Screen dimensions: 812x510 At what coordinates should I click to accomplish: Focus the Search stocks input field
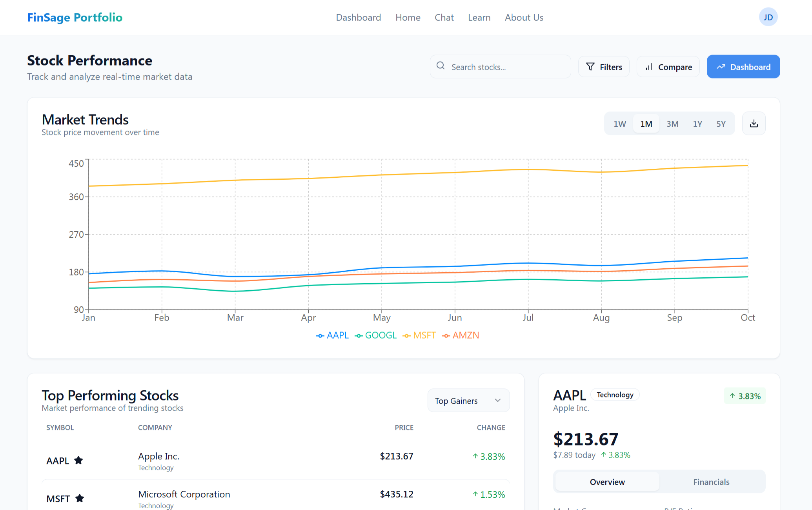click(506, 67)
